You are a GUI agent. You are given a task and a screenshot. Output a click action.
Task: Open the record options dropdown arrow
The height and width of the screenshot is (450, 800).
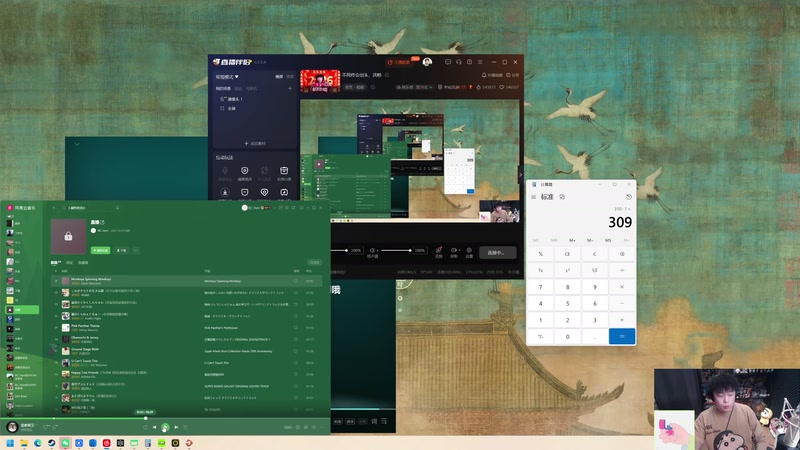459,251
